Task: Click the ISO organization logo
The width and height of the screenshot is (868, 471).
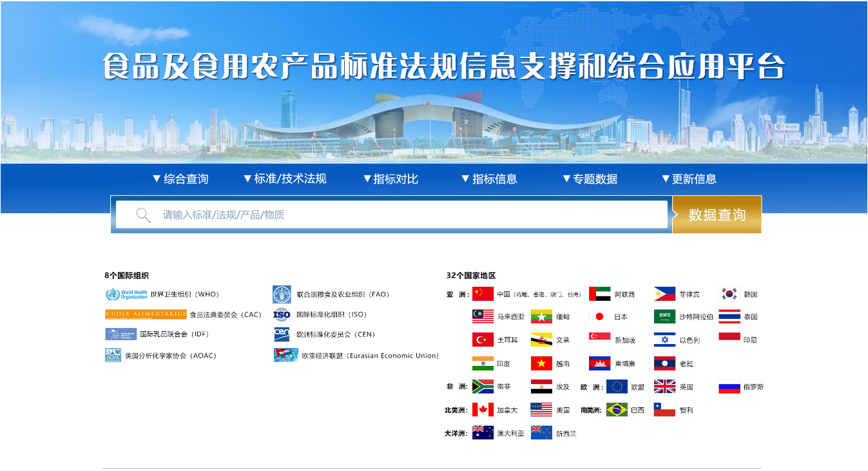Action: point(282,314)
